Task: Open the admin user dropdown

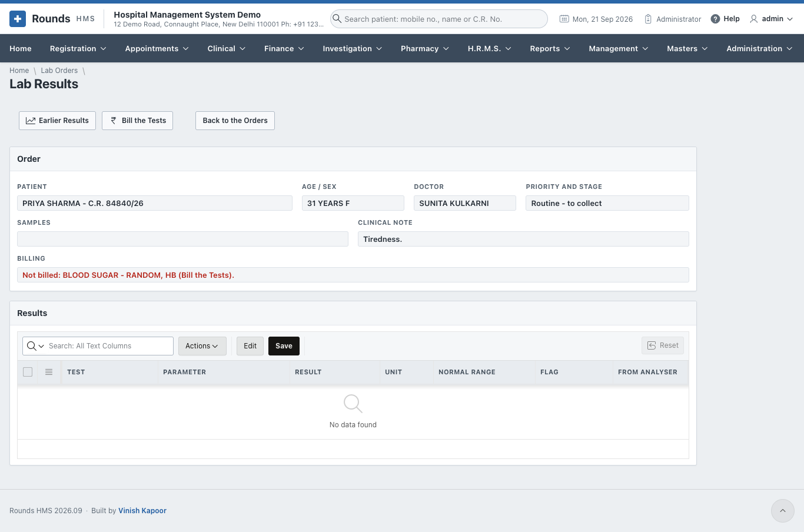Action: click(772, 19)
